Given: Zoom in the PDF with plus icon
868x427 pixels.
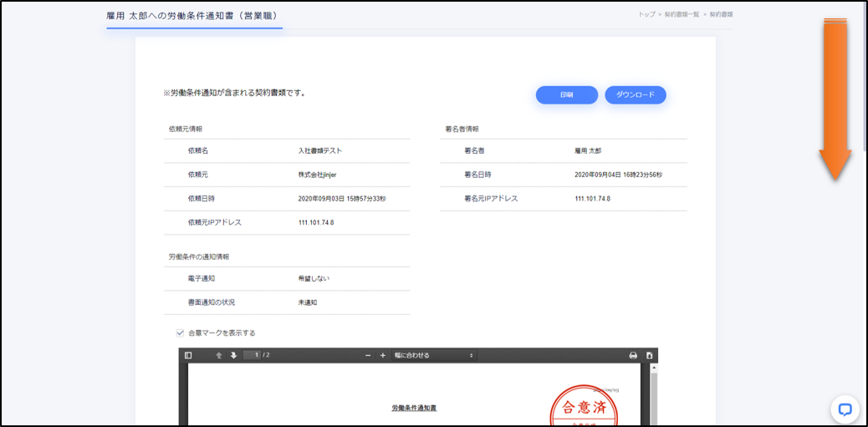Looking at the screenshot, I should click(x=383, y=355).
